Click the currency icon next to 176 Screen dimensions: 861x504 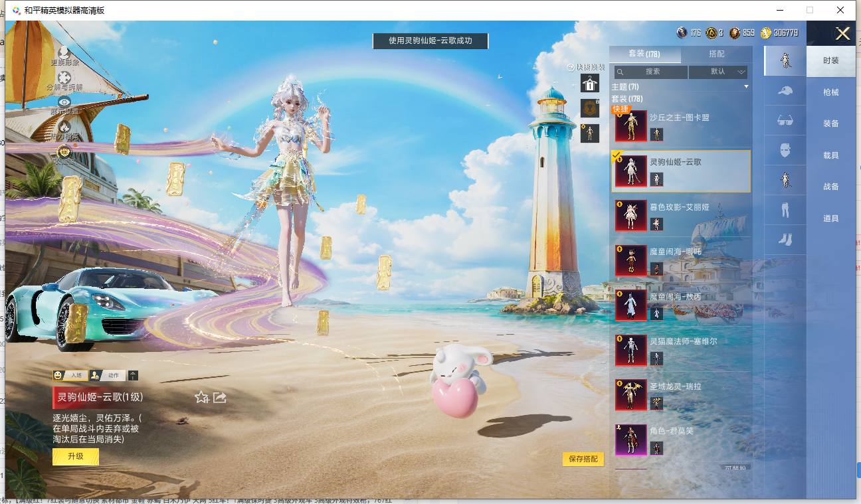click(682, 33)
